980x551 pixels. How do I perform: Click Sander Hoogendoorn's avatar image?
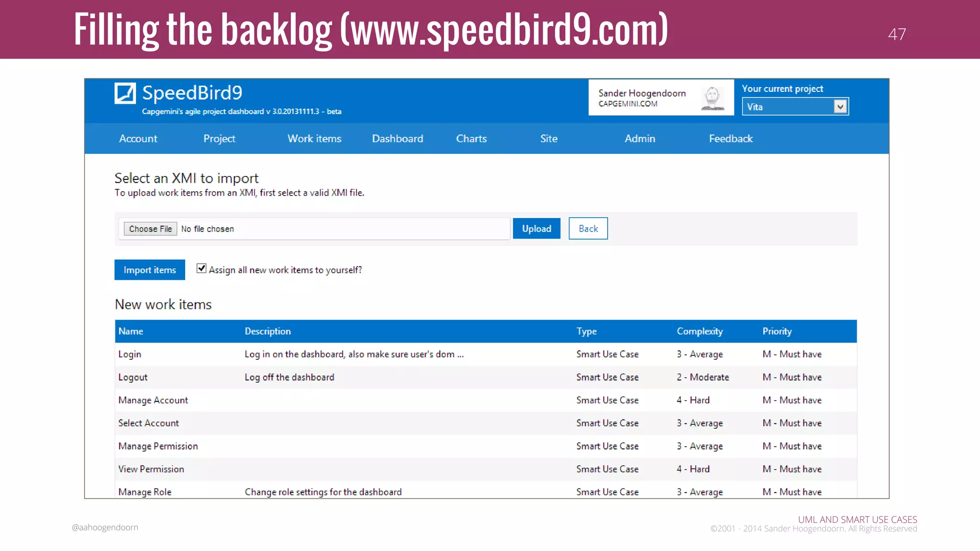point(712,98)
